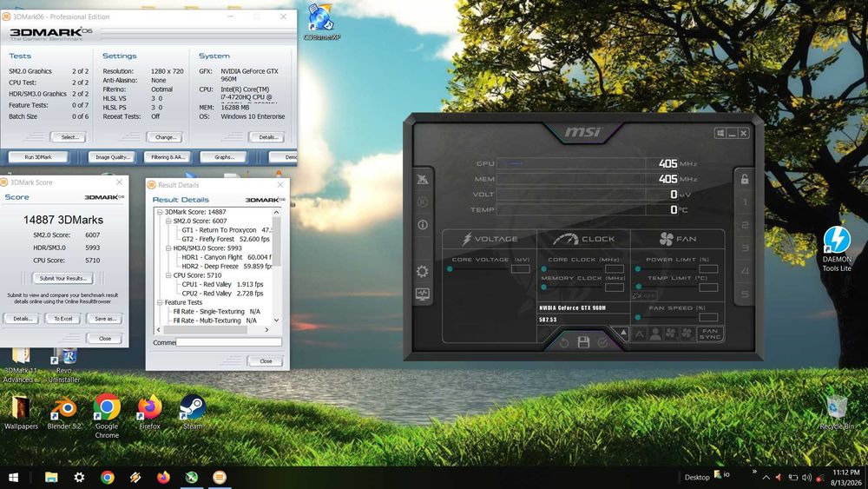Click Core Voltage value input box
This screenshot has height=489, width=868.
point(520,268)
